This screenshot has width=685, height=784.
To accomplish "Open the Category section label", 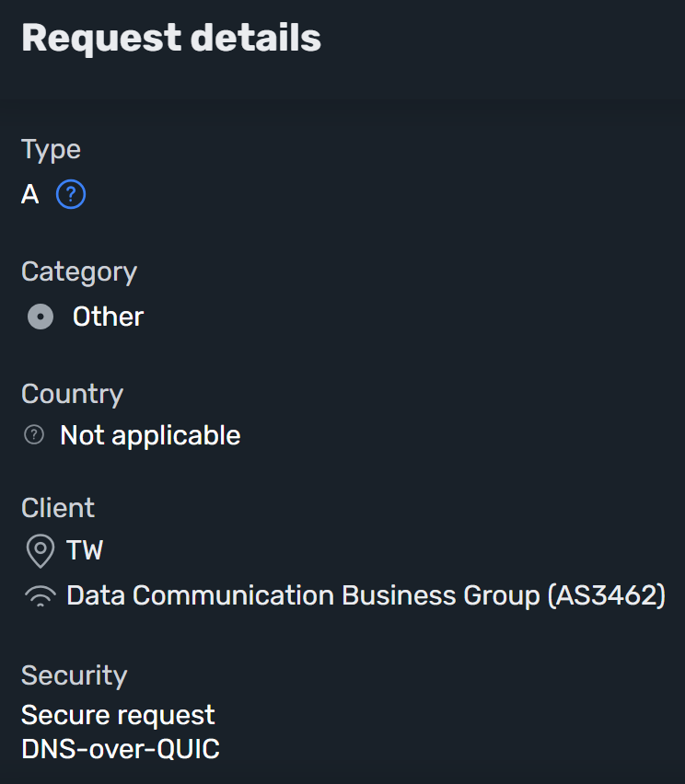I will pyautogui.click(x=78, y=271).
